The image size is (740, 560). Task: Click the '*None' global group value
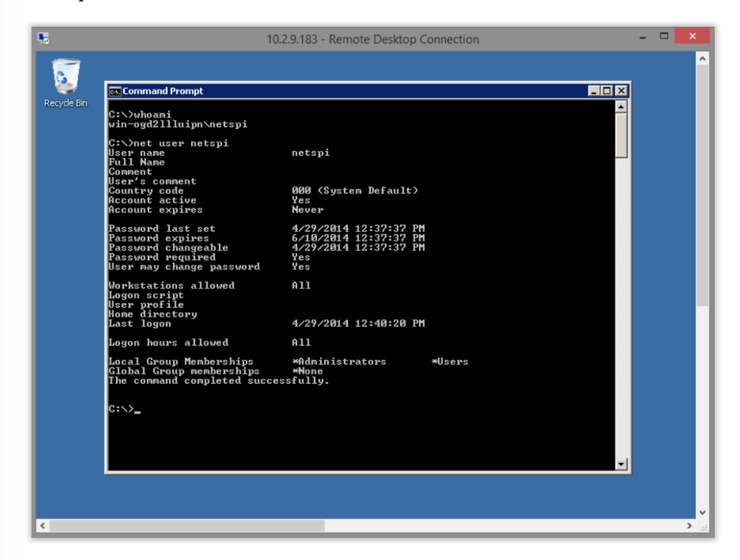308,371
